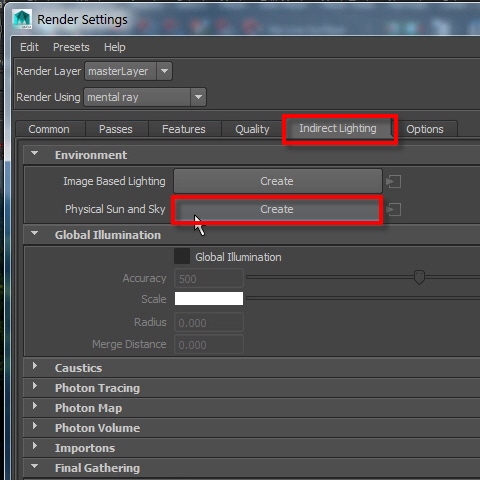The image size is (480, 480).
Task: Collapse the Final Gathering section
Action: [x=34, y=467]
